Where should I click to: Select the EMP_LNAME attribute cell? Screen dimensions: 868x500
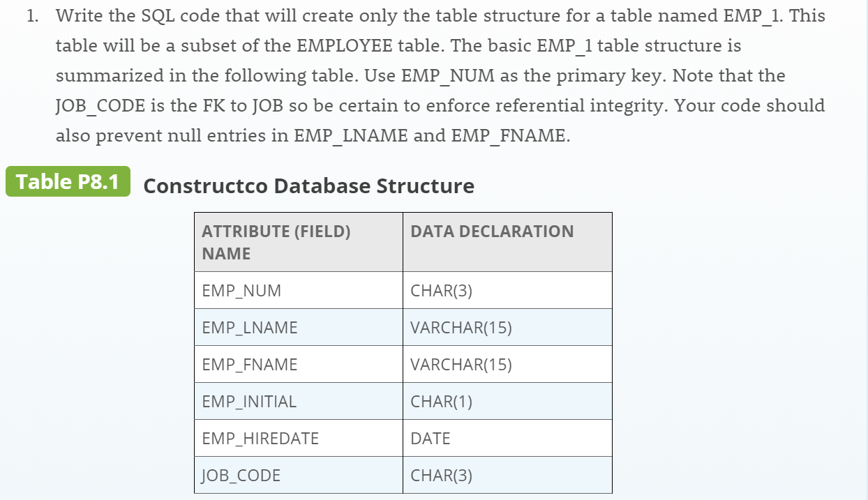[299, 328]
